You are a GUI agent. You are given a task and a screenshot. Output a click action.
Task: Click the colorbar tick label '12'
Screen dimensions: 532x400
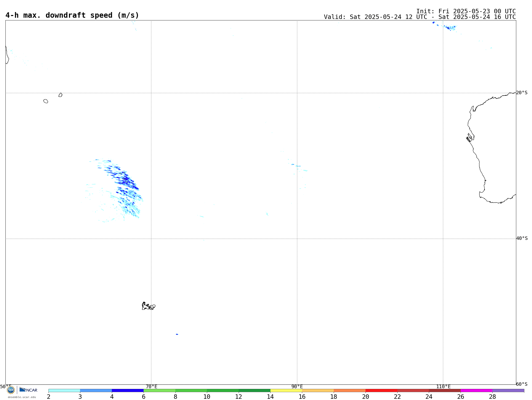pyautogui.click(x=239, y=397)
